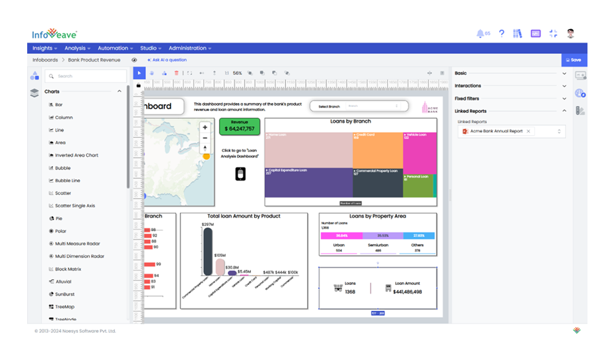Open the Administration menu
The image size is (615, 364).
tap(190, 48)
